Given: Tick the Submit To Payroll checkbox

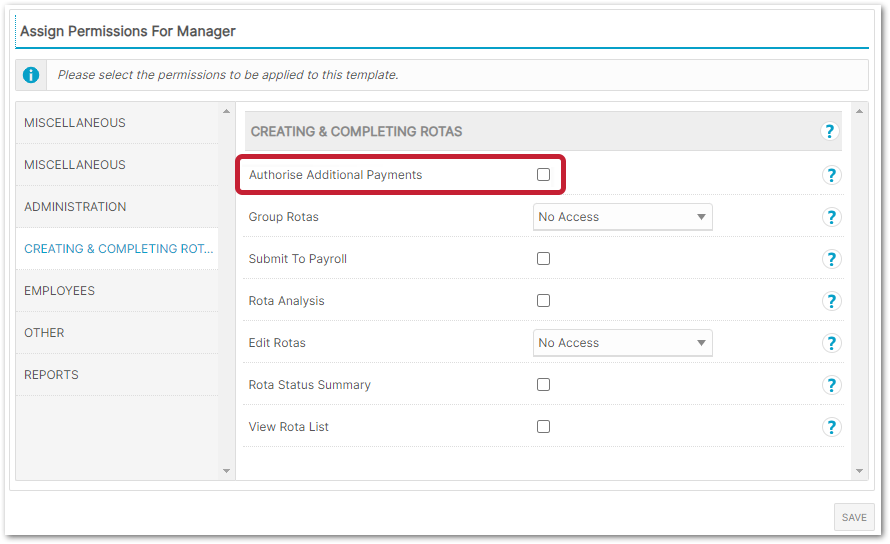Looking at the screenshot, I should [543, 259].
